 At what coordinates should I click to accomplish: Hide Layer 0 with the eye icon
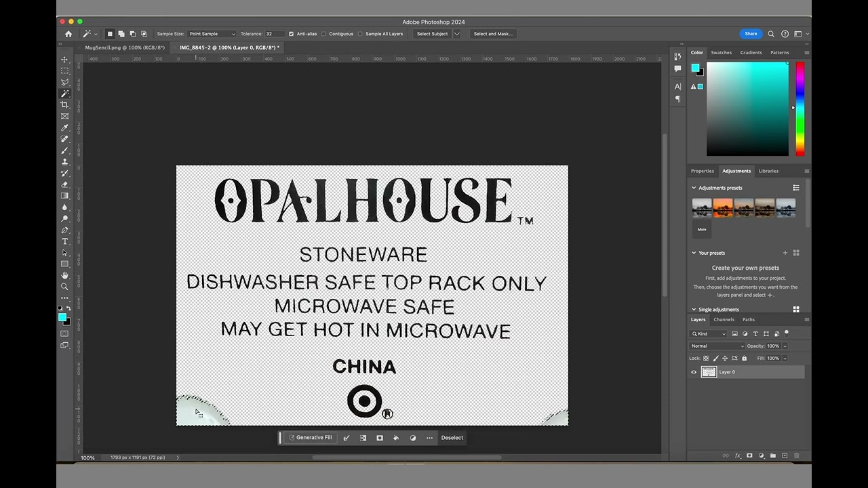coord(694,372)
